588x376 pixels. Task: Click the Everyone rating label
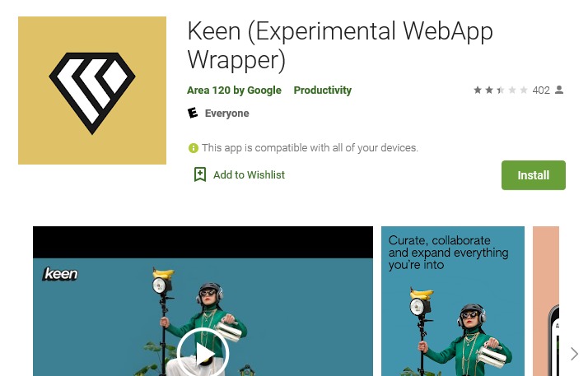click(226, 113)
